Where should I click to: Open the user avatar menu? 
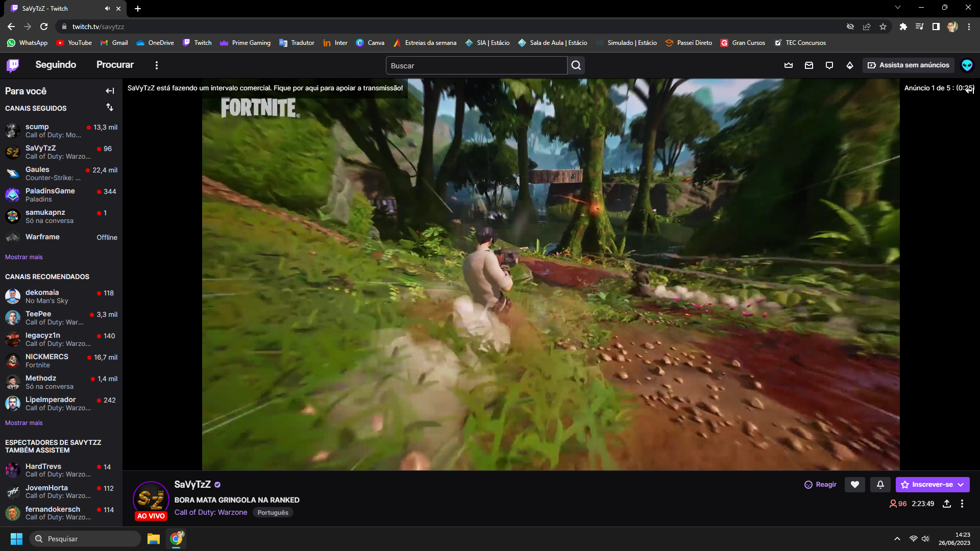[967, 65]
